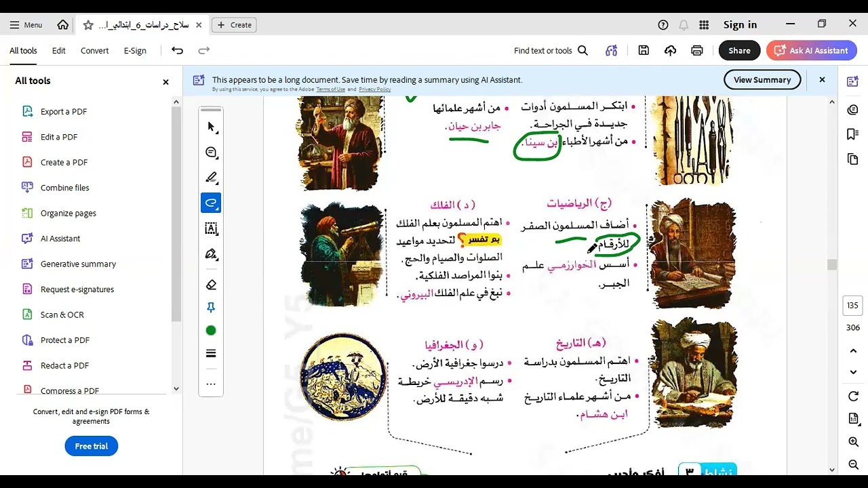Open the E-Sign tab

point(135,51)
